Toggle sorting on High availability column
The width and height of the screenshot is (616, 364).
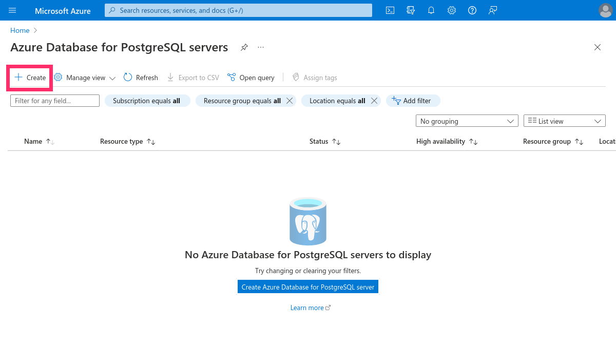click(x=446, y=141)
